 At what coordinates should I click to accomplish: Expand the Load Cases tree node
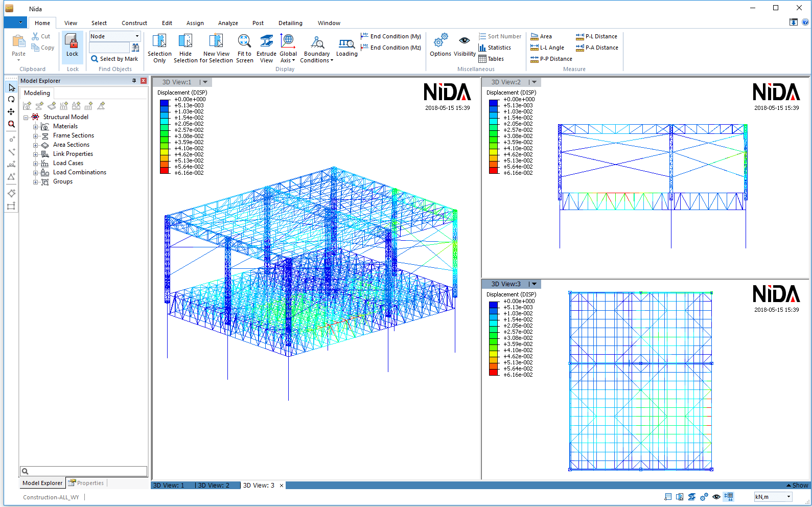pyautogui.click(x=35, y=164)
